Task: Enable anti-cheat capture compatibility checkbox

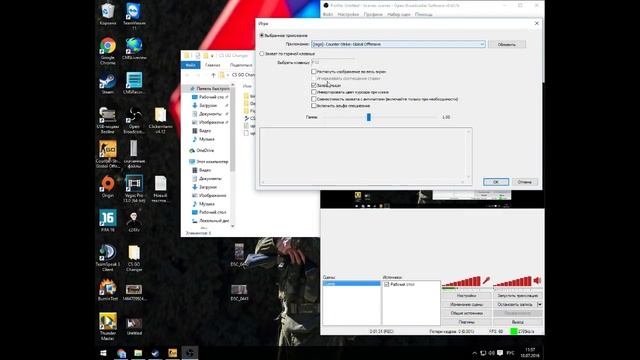Action: 313,99
